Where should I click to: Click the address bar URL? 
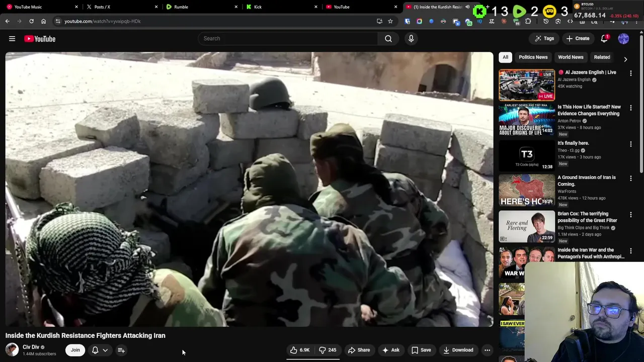[103, 21]
